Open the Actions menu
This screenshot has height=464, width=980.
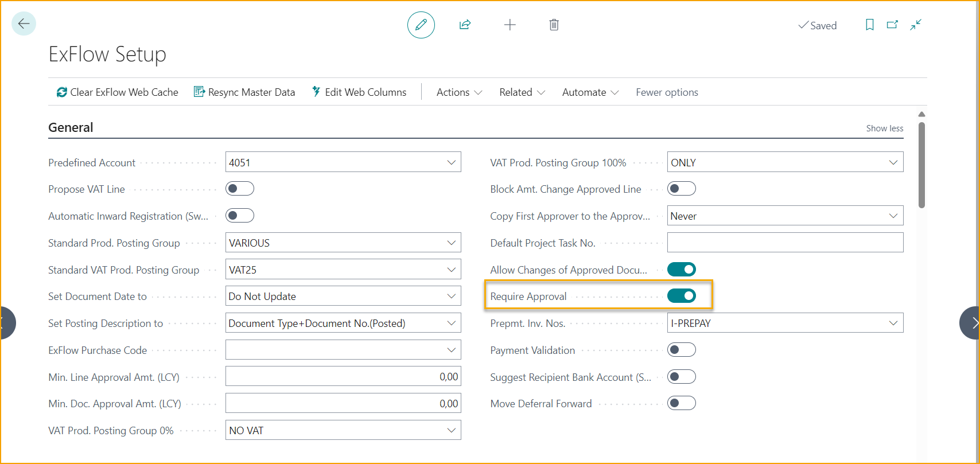point(459,92)
